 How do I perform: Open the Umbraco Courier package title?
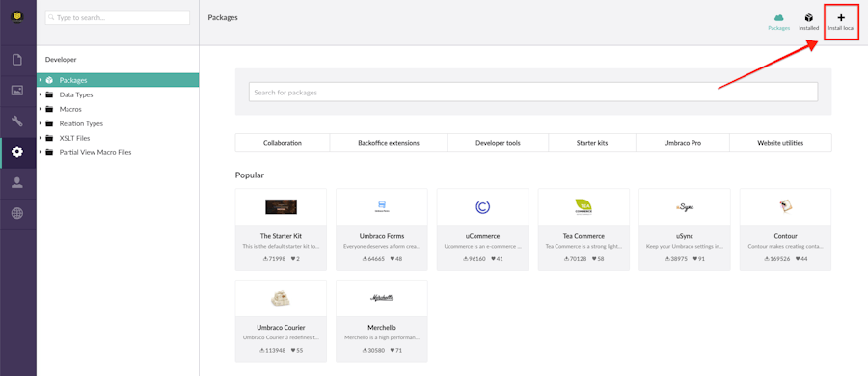pos(281,327)
